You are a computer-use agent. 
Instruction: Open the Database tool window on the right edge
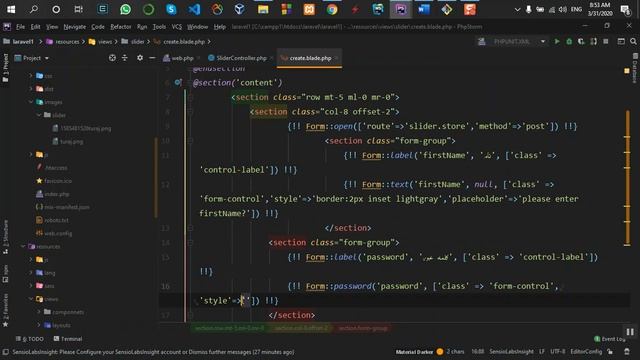click(x=635, y=67)
